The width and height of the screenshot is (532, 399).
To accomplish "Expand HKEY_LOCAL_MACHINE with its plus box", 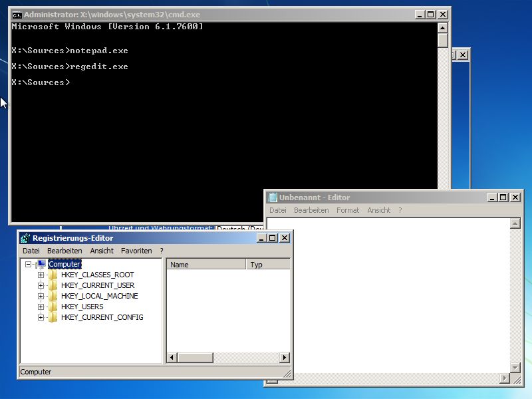I will (x=41, y=295).
